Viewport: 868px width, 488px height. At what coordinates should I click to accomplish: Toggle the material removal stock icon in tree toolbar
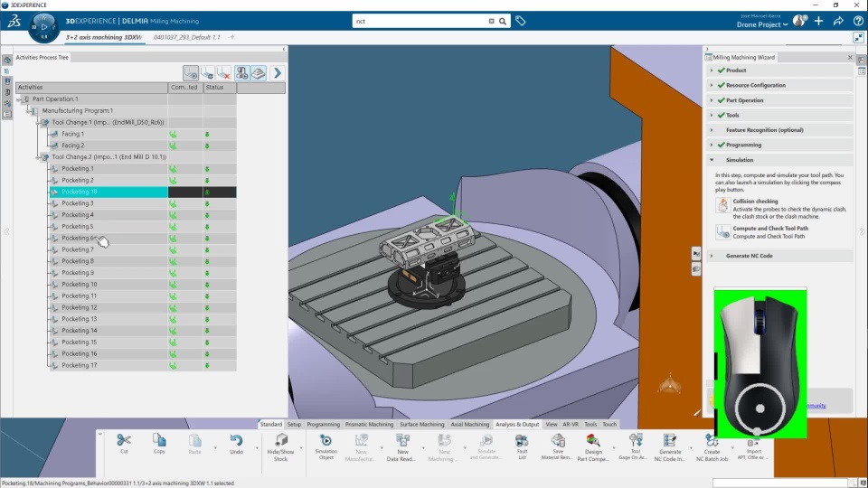[259, 73]
